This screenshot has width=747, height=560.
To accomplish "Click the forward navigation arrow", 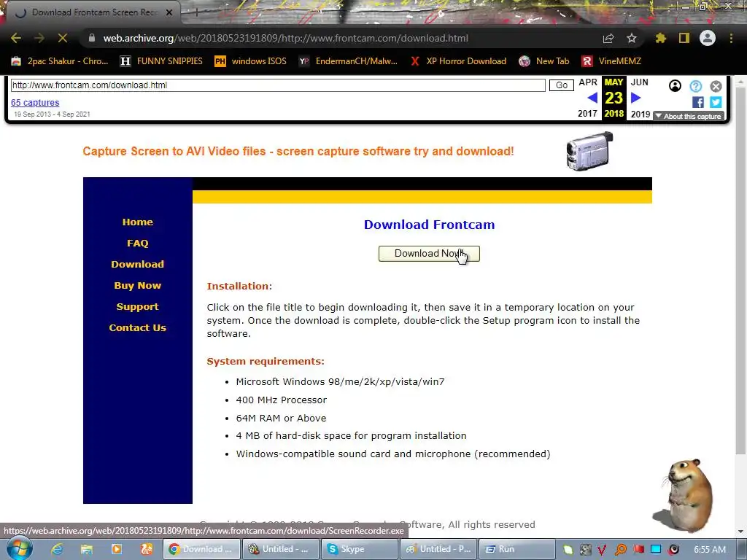I will [x=39, y=38].
